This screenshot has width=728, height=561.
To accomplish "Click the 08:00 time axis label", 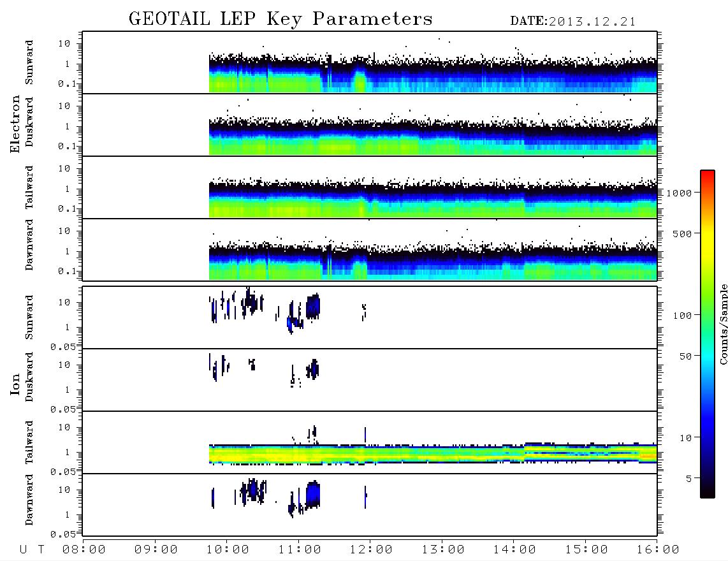I will (84, 550).
